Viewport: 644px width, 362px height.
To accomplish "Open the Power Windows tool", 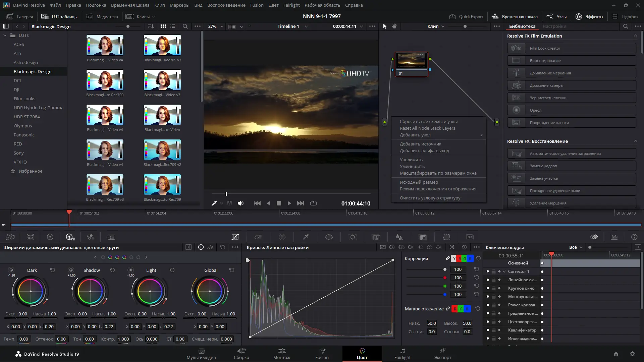I will [329, 237].
